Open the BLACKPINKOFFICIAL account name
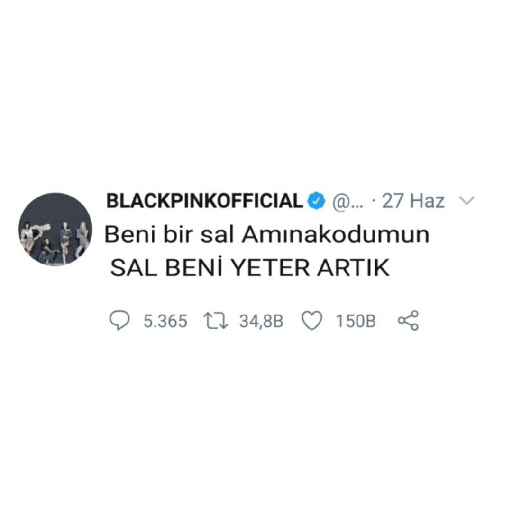Image resolution: width=512 pixels, height=512 pixels. pos(204,201)
